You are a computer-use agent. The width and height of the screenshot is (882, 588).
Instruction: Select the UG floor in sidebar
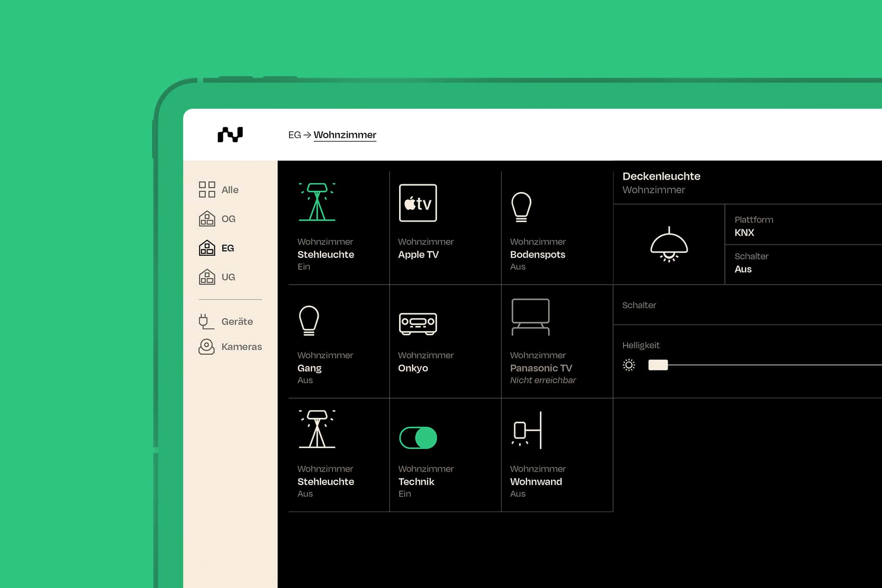[x=217, y=277]
